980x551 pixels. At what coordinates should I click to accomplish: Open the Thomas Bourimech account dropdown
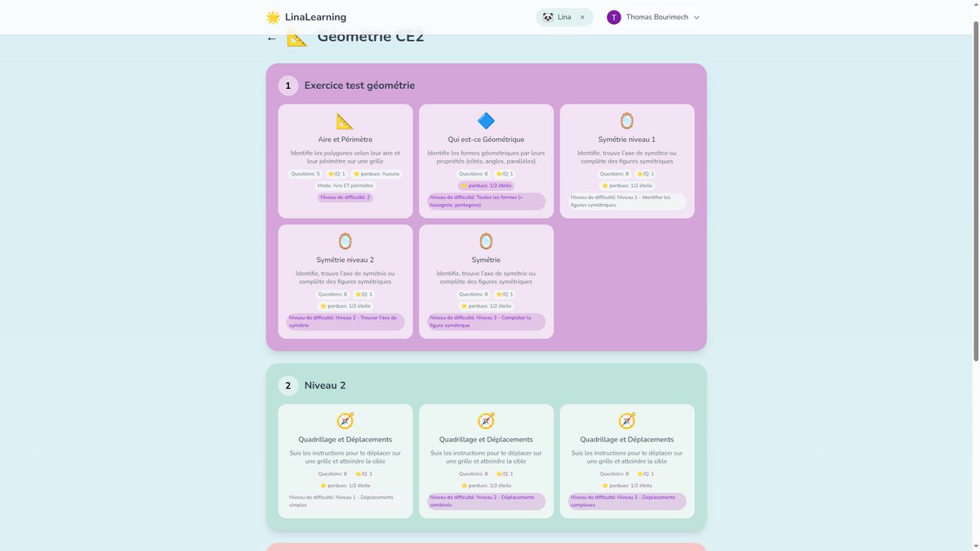(653, 16)
